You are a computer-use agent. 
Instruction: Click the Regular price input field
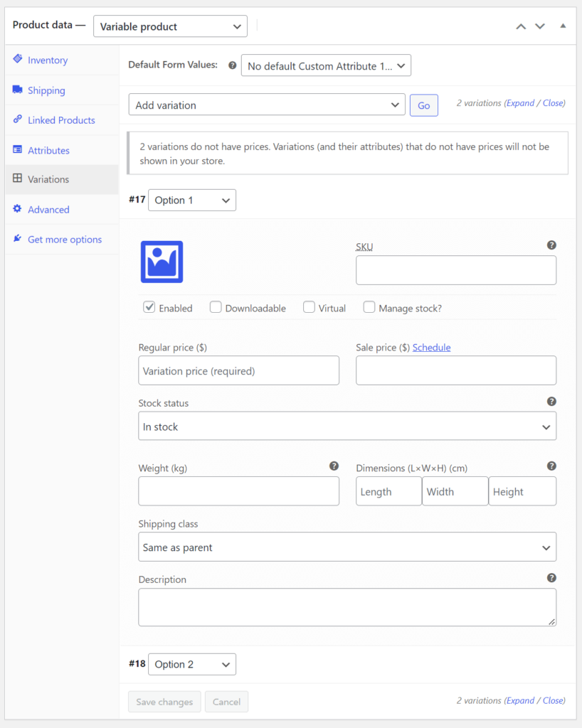[x=238, y=370]
